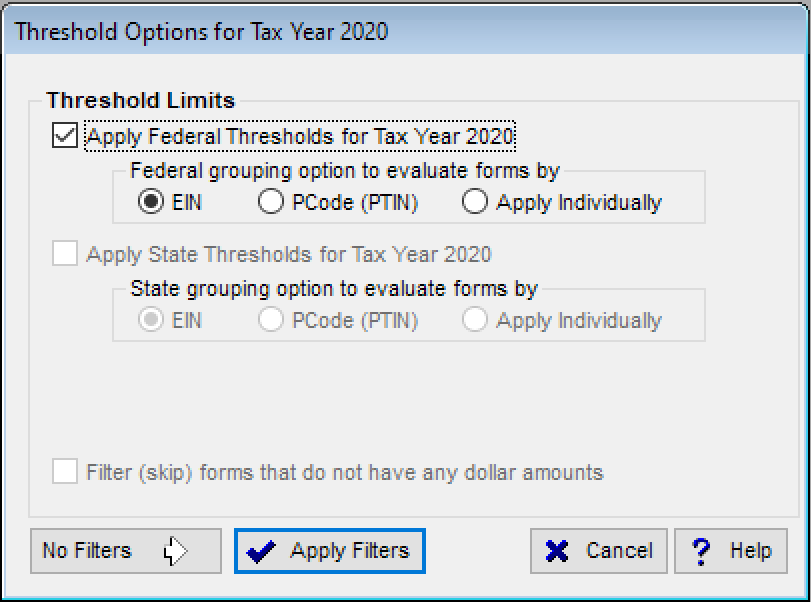Open Help via the Help label
811x602 pixels.
(750, 551)
